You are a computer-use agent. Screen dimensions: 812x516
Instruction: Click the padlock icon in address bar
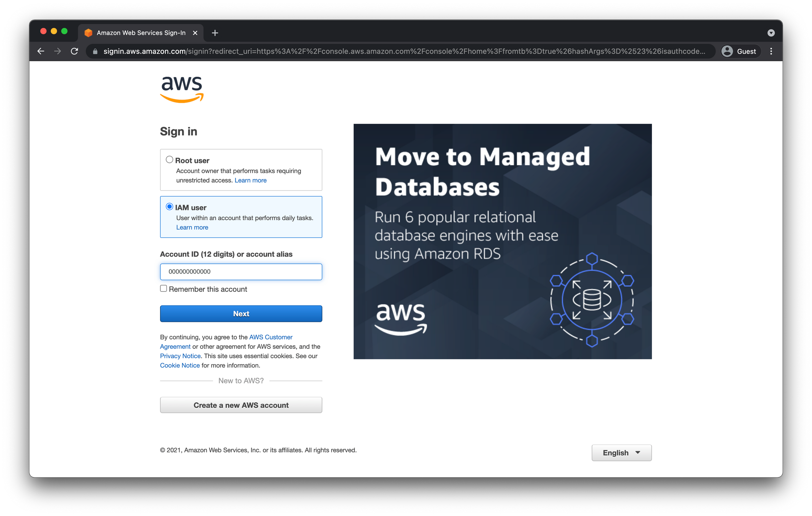[x=96, y=51]
